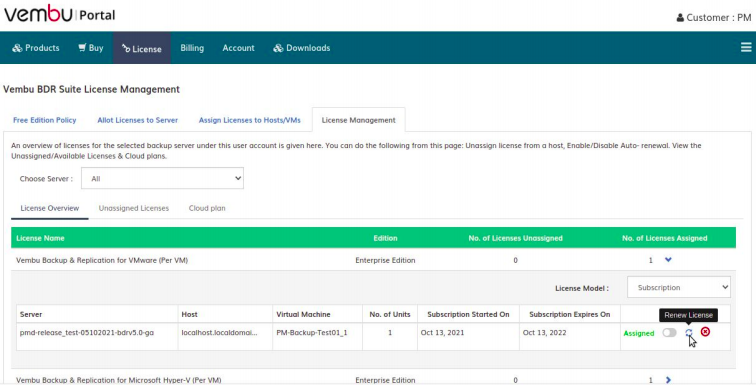Click the red unassign license icon
The width and height of the screenshot is (756, 385).
click(705, 332)
